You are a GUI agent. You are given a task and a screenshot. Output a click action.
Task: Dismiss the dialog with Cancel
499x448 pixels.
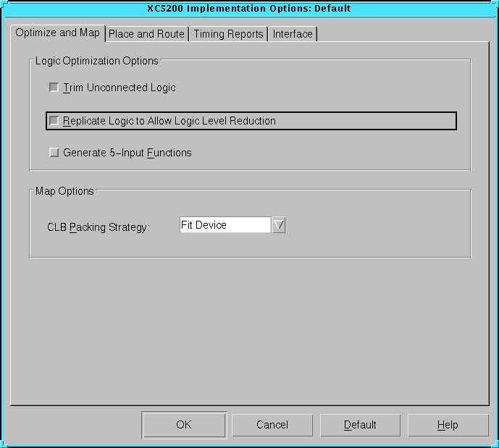(x=272, y=425)
